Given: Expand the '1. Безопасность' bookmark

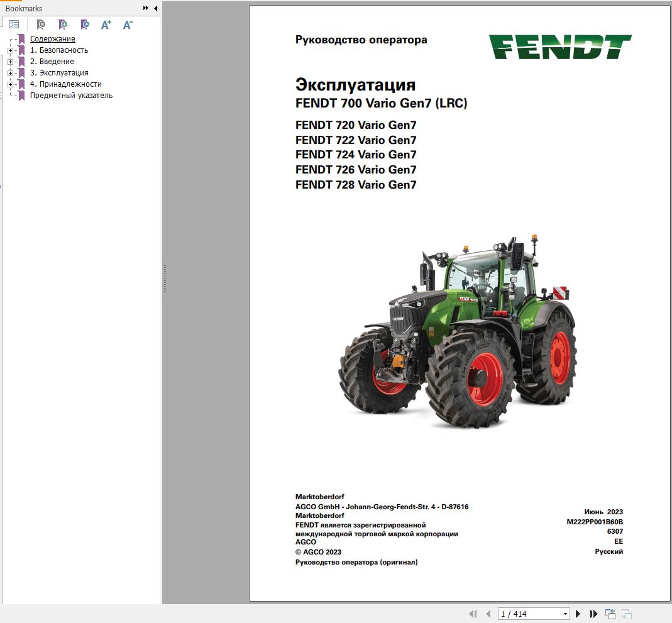Looking at the screenshot, I should tap(10, 50).
